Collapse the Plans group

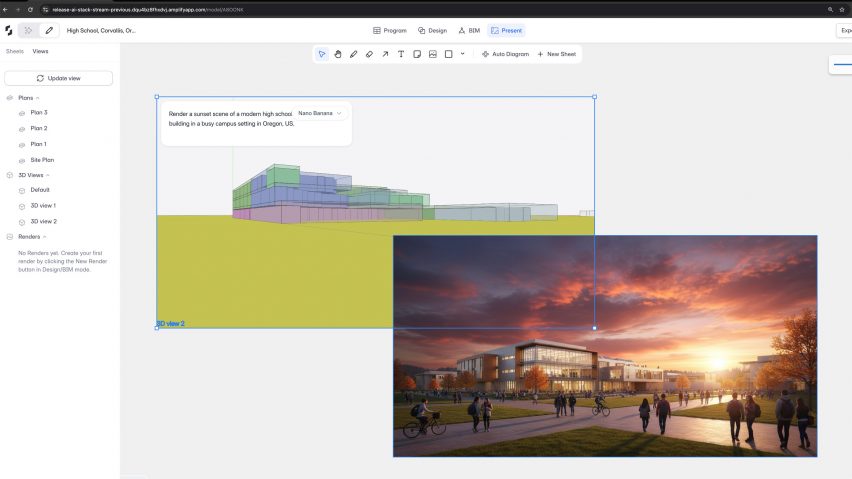click(37, 98)
